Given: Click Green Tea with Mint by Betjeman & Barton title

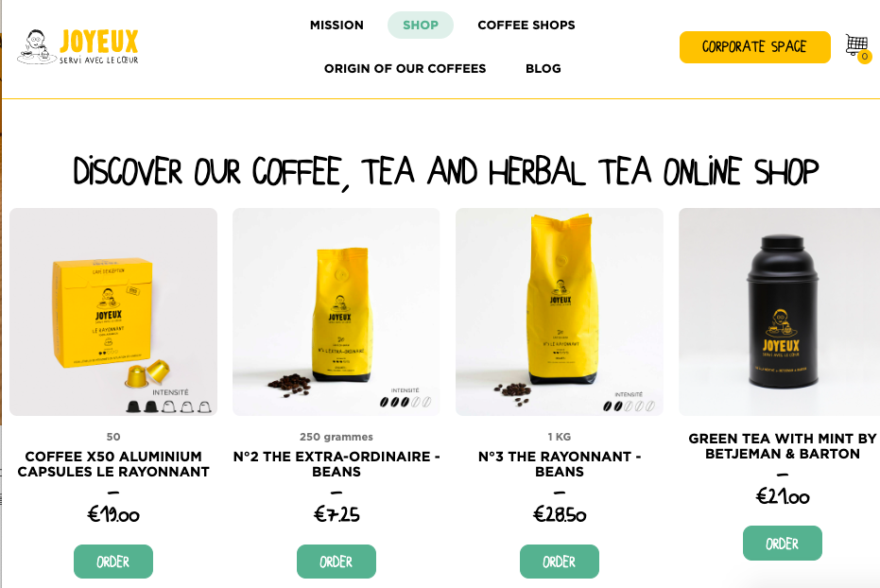Looking at the screenshot, I should pyautogui.click(x=783, y=446).
